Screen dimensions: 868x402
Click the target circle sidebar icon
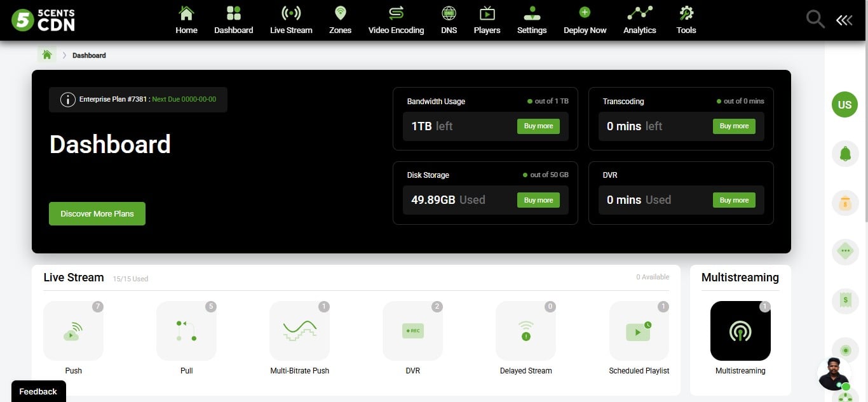(x=845, y=351)
